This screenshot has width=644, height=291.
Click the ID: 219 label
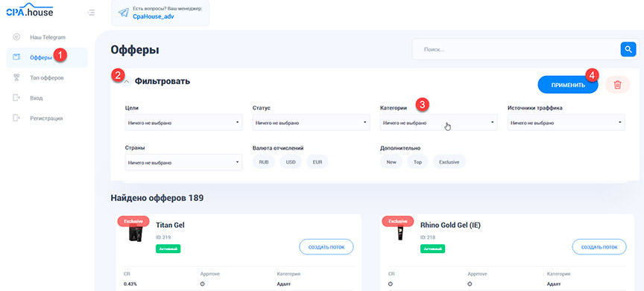(163, 237)
